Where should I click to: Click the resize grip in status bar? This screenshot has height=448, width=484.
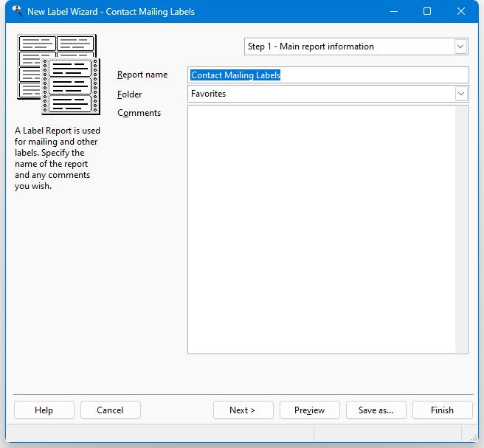[x=469, y=433]
